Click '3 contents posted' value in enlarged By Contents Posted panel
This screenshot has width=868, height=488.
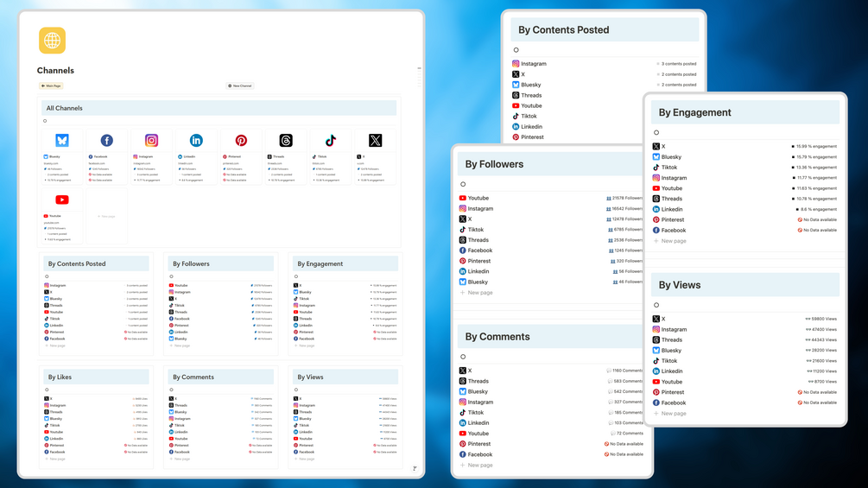[676, 64]
